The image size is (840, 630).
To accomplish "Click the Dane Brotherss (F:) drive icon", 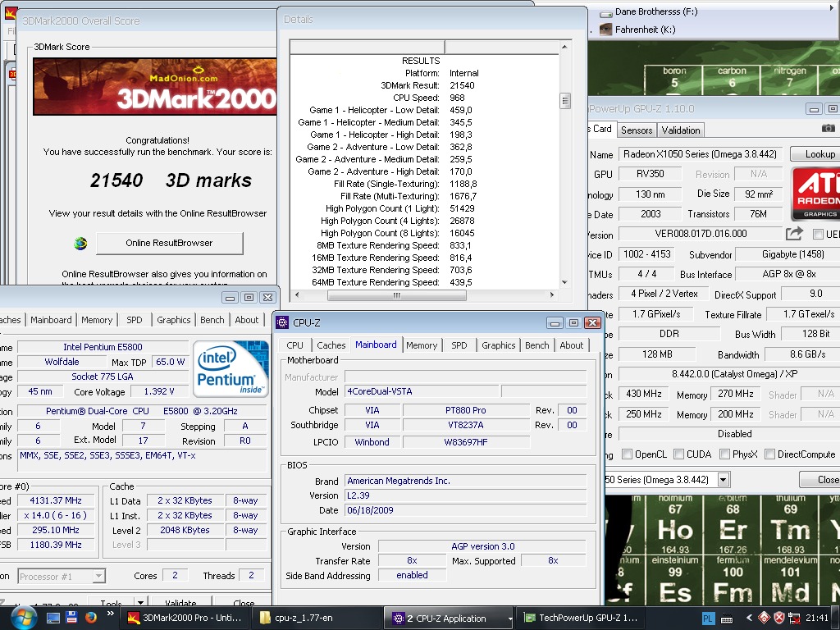I will click(606, 13).
